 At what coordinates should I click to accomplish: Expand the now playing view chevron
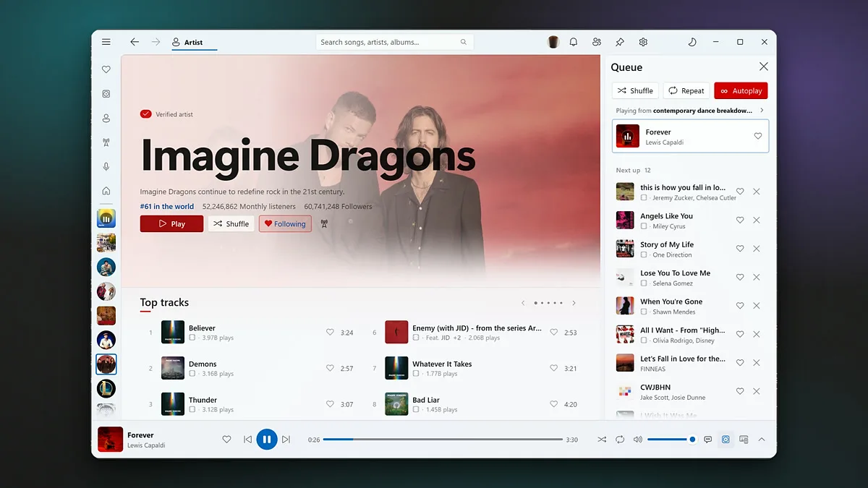click(762, 439)
